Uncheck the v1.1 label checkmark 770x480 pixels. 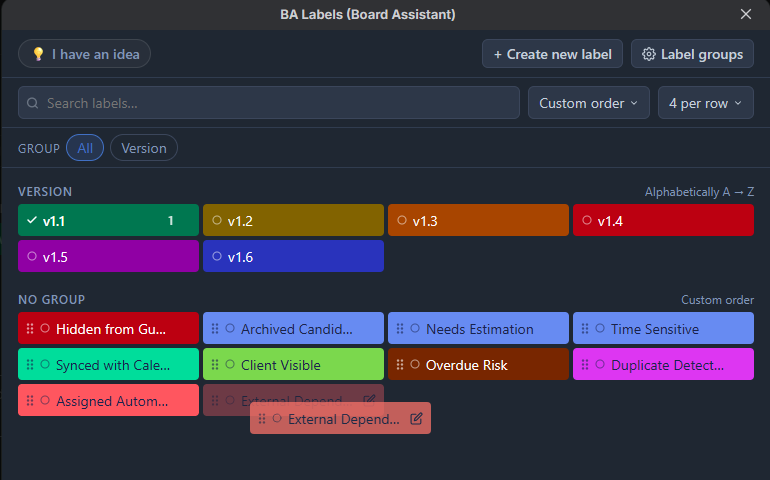[x=31, y=220]
